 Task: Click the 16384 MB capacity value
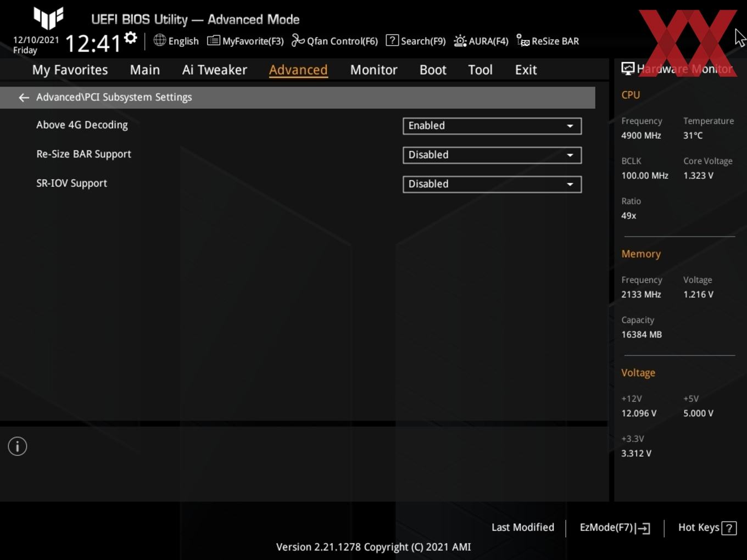[642, 334]
